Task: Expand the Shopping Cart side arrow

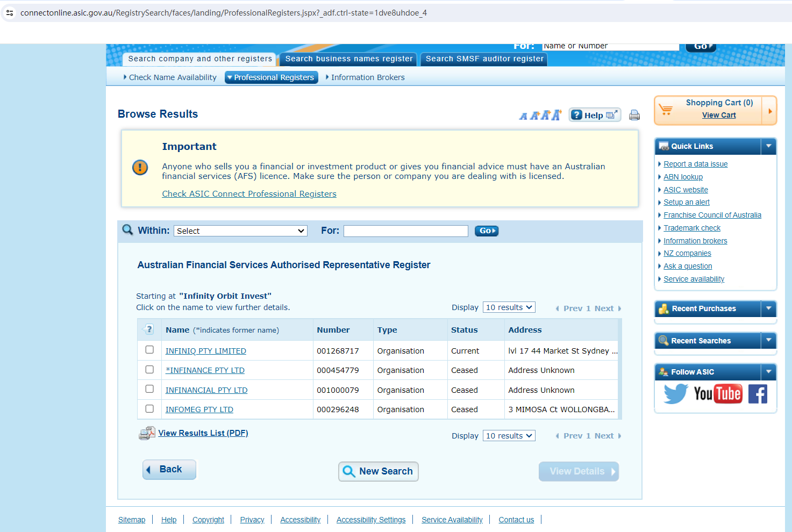Action: pyautogui.click(x=770, y=111)
